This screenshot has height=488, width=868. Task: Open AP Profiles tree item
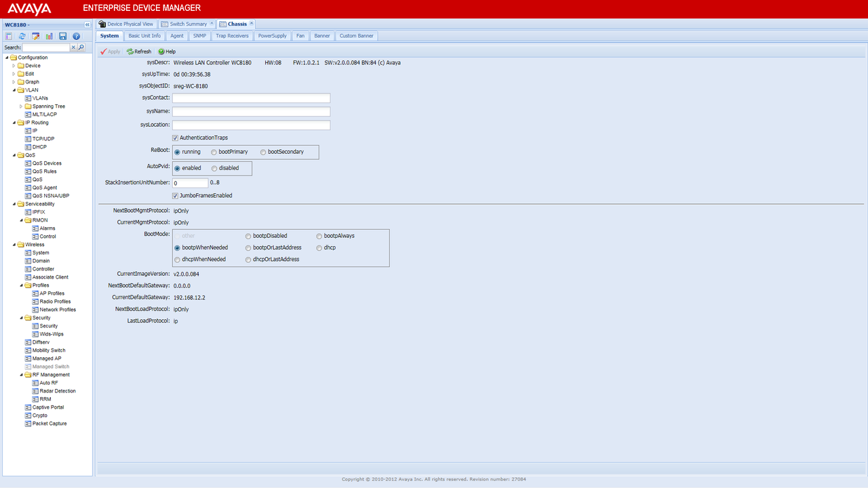coord(52,293)
